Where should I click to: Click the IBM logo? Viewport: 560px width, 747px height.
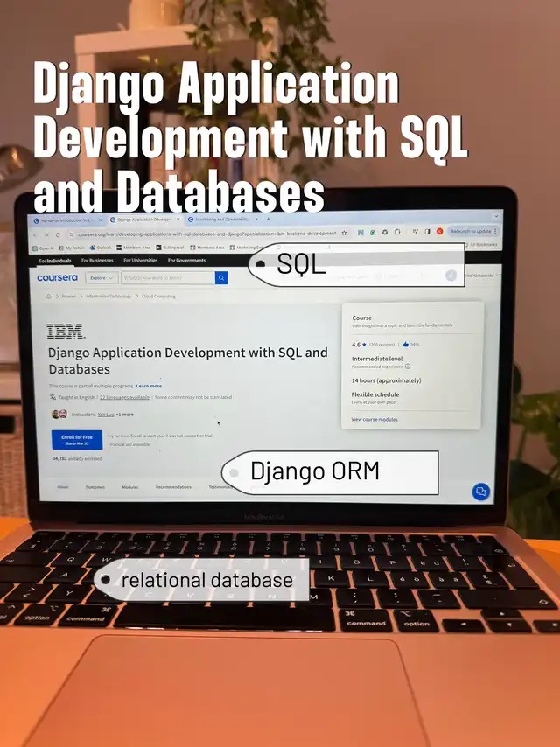[65, 332]
